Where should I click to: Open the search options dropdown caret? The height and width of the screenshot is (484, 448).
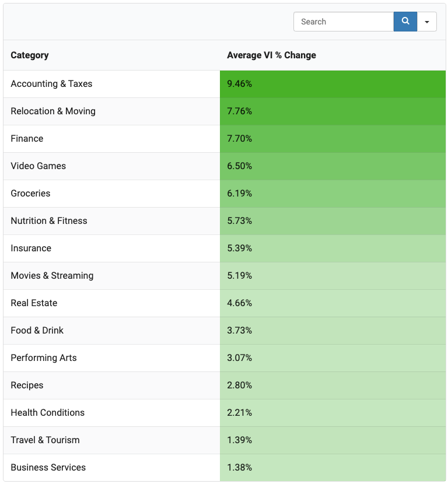tap(426, 22)
